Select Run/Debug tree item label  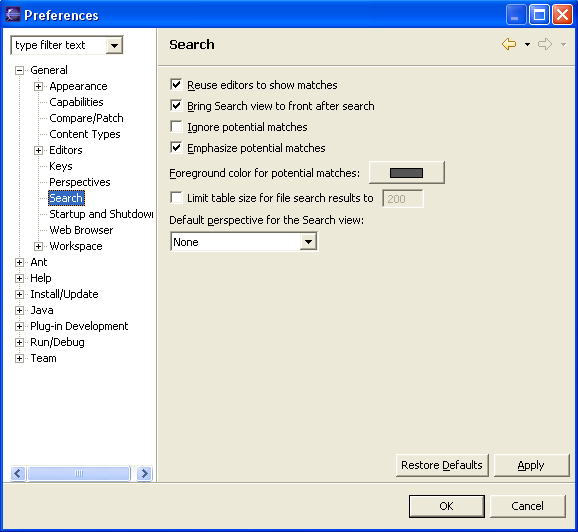coord(57,342)
